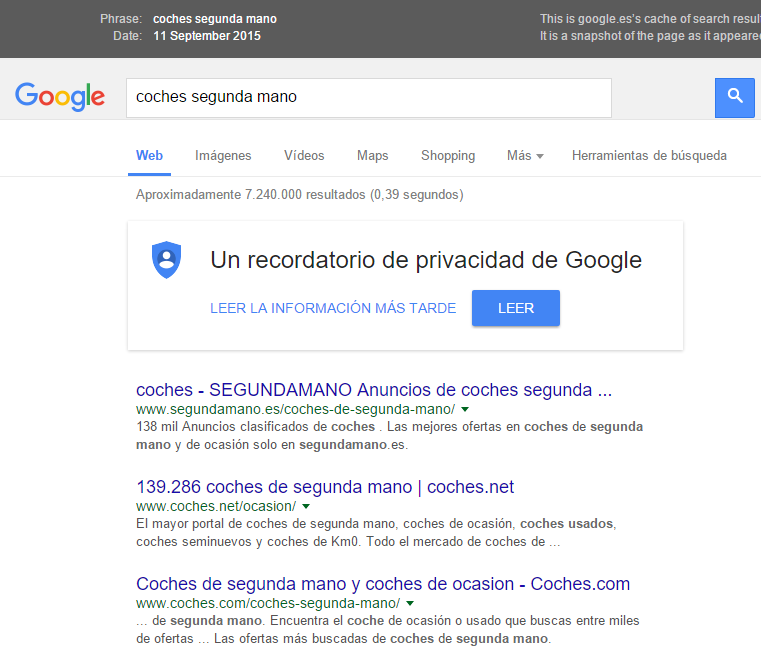Screen dimensions: 761x654
Task: Expand arrow next to segundamano.es URL
Action: 465,409
